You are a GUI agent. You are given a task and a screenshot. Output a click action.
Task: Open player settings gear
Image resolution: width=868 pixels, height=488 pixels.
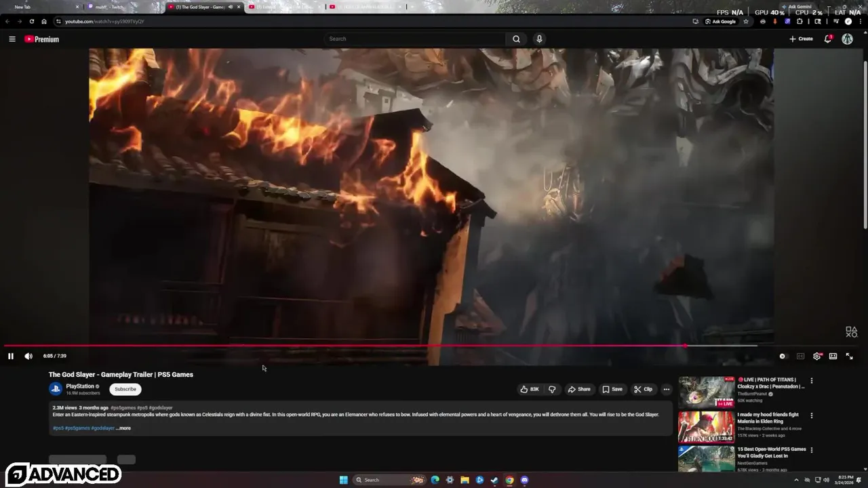point(817,356)
